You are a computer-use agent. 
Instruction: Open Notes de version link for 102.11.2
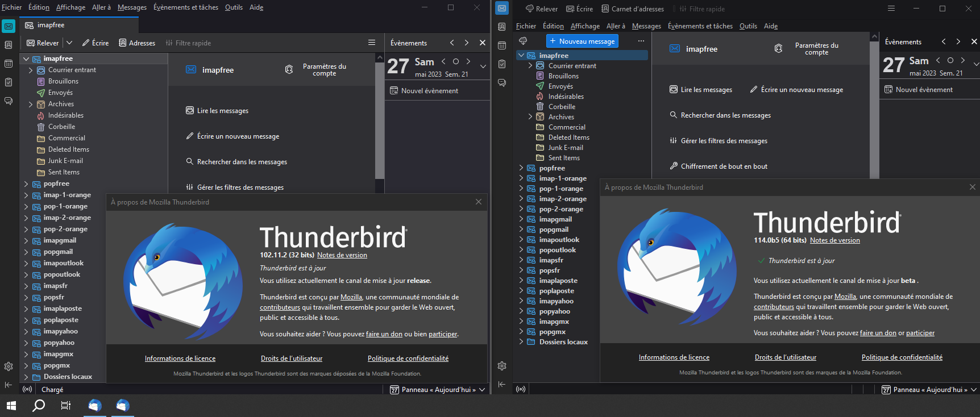(342, 255)
